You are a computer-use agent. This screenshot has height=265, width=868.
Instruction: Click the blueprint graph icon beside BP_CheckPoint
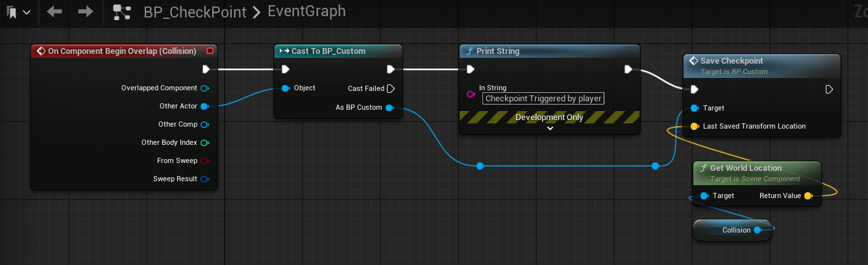coord(121,12)
